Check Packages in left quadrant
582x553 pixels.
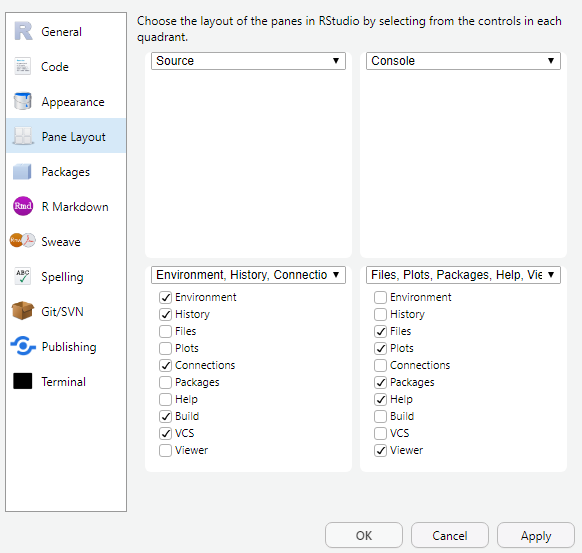pyautogui.click(x=166, y=383)
